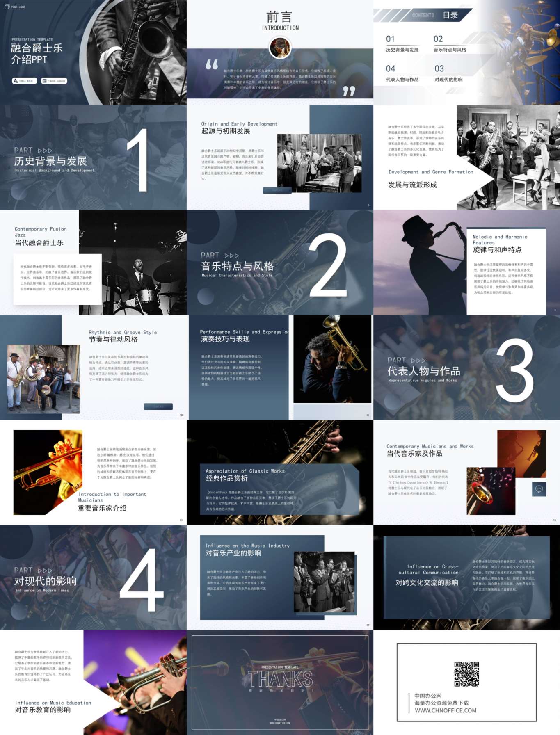Click the small blue button on 节奏与律动风格 slide

tap(158, 406)
